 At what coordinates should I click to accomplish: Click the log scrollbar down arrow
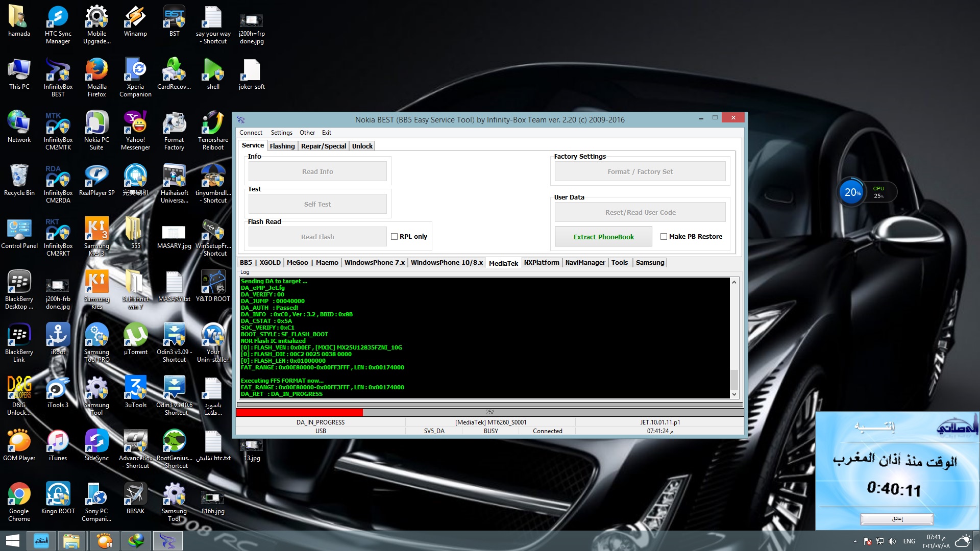point(734,394)
